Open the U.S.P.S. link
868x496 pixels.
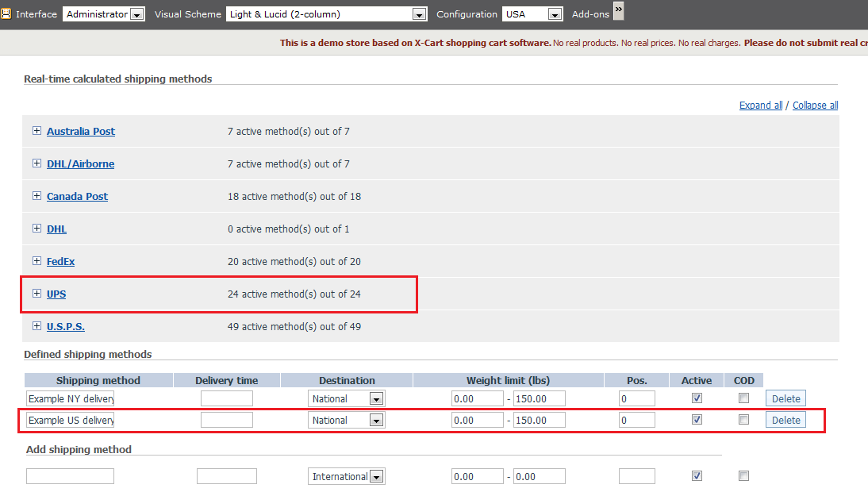[65, 327]
